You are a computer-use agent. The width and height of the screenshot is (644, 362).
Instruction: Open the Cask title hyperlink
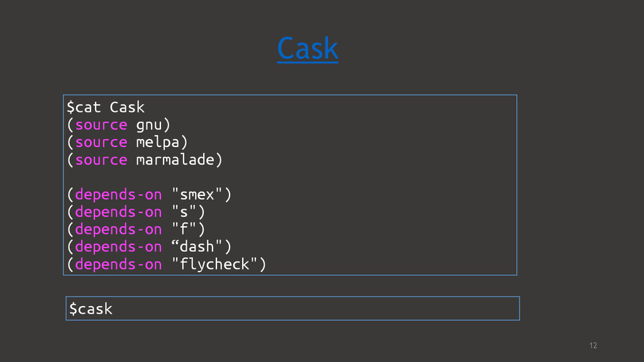point(308,49)
